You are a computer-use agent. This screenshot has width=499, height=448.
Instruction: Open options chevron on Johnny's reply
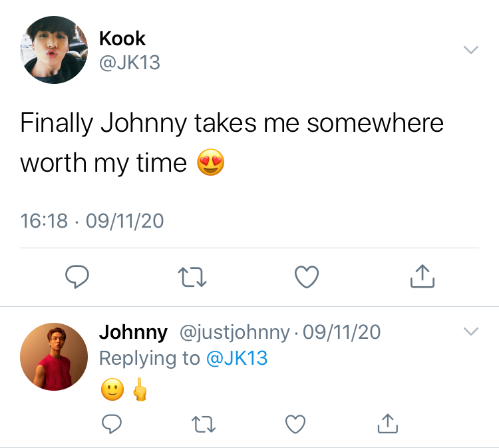point(471,332)
